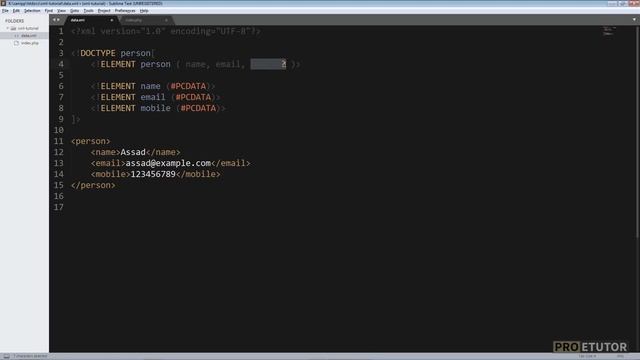Click the next tab arrow

(x=58, y=20)
